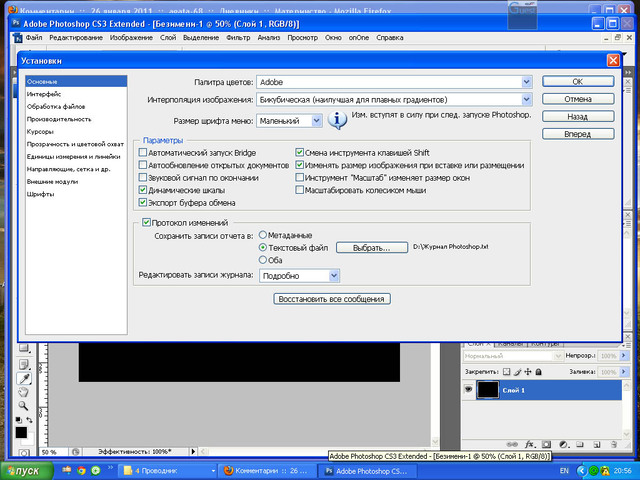Open the Заливка fill slider arrow
Viewport: 640px width, 480px height.
click(x=623, y=372)
